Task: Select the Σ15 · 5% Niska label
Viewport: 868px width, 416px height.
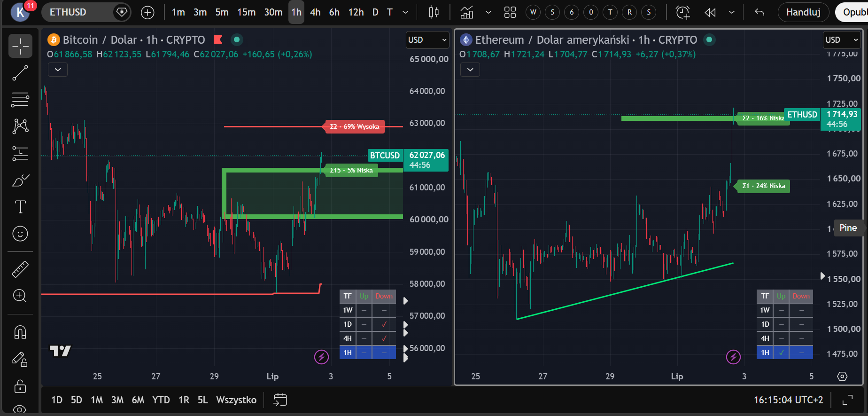Action: coord(351,170)
